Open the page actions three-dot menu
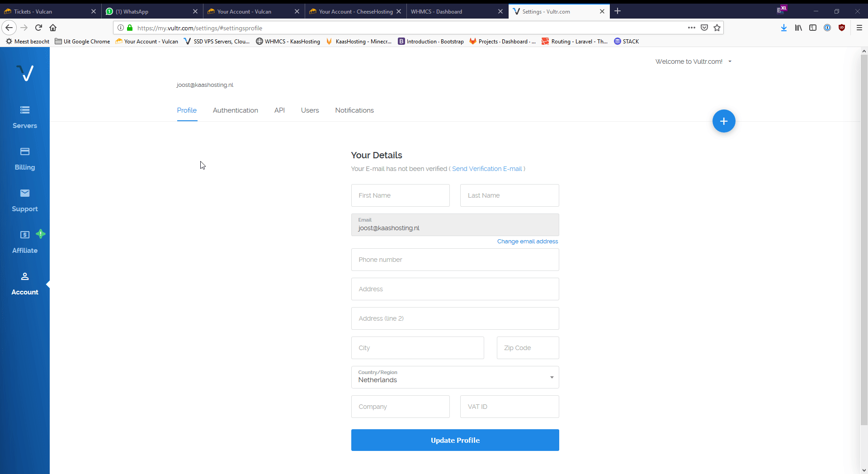 691,28
